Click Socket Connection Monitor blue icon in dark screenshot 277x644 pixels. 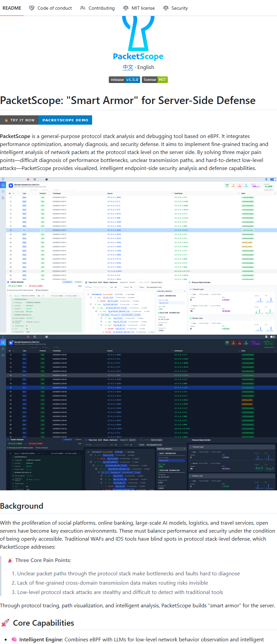point(11,343)
